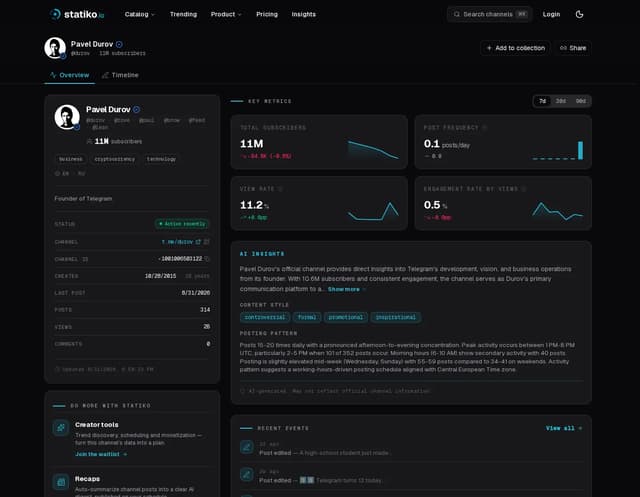Click the Overview tab pulse icon
The image size is (640, 497).
point(53,75)
